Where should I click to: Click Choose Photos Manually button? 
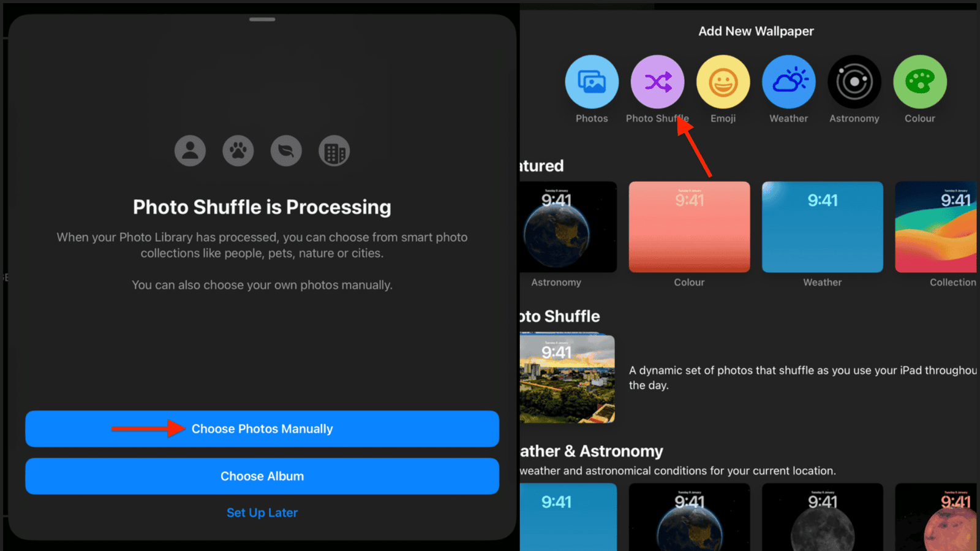[x=262, y=429]
